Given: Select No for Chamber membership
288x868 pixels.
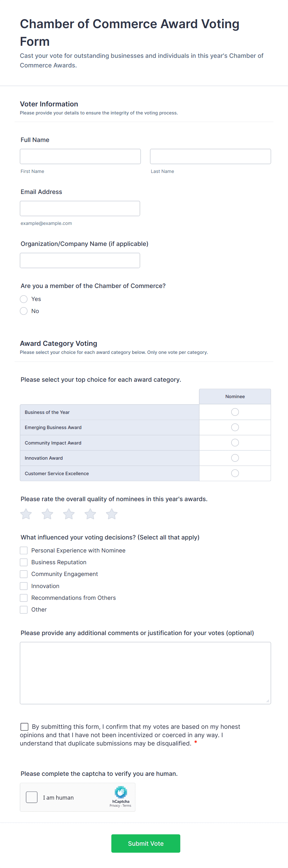Looking at the screenshot, I should coord(24,311).
